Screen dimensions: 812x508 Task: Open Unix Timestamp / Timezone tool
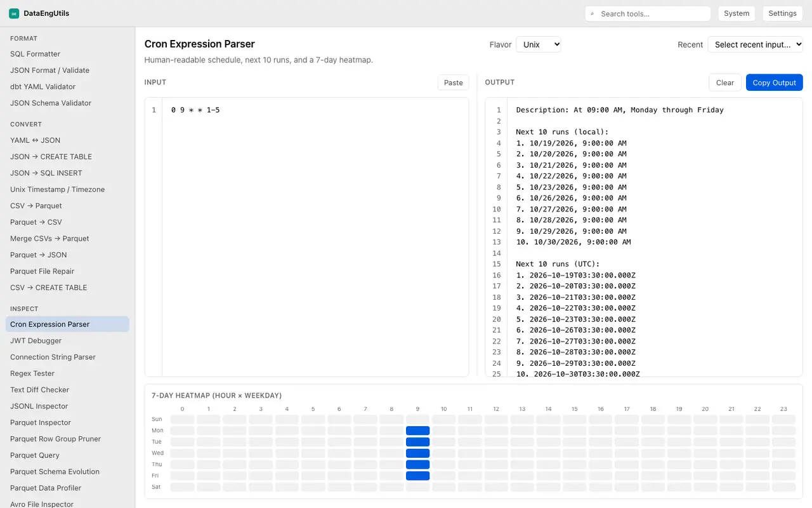[67, 189]
